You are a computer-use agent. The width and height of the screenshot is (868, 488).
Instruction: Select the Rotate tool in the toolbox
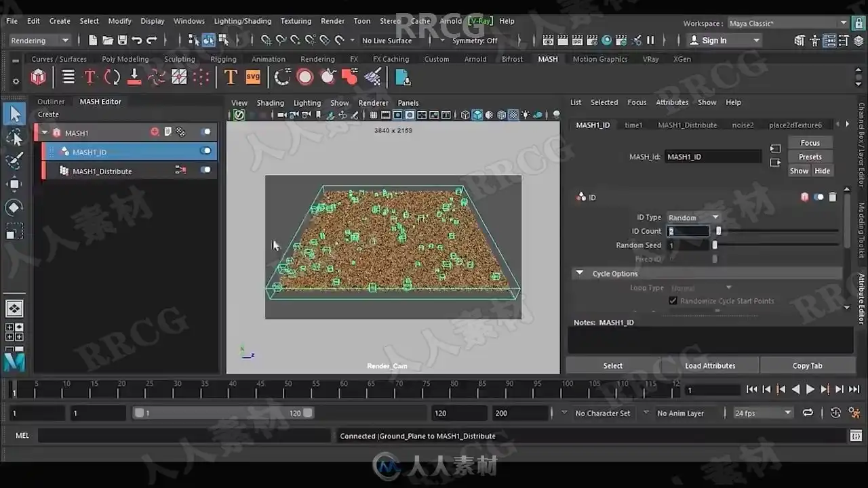pyautogui.click(x=14, y=207)
